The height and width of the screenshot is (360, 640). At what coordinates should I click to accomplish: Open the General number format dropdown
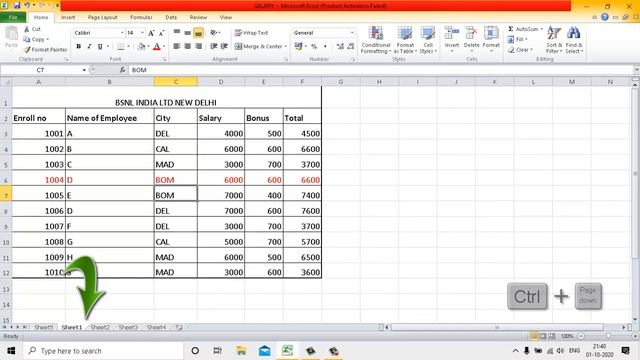(352, 33)
